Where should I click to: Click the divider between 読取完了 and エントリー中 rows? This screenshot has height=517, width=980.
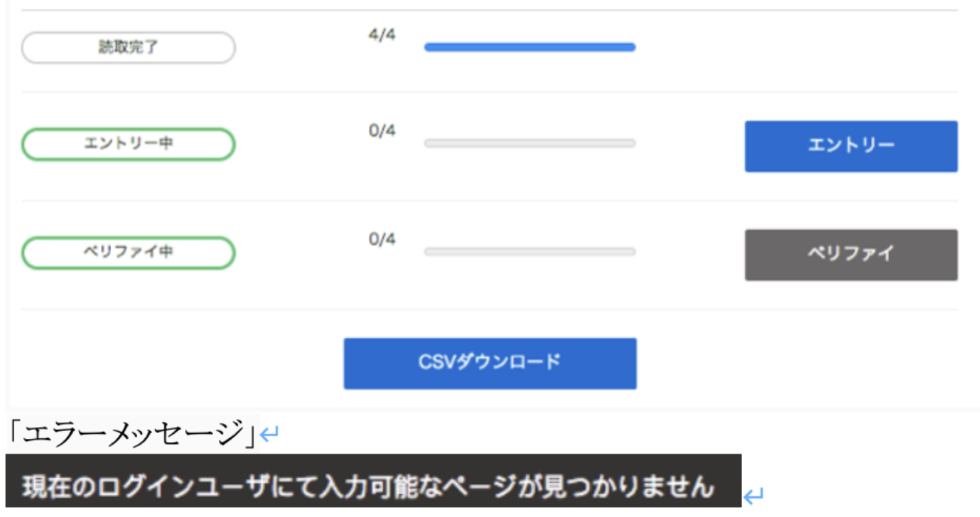489,92
